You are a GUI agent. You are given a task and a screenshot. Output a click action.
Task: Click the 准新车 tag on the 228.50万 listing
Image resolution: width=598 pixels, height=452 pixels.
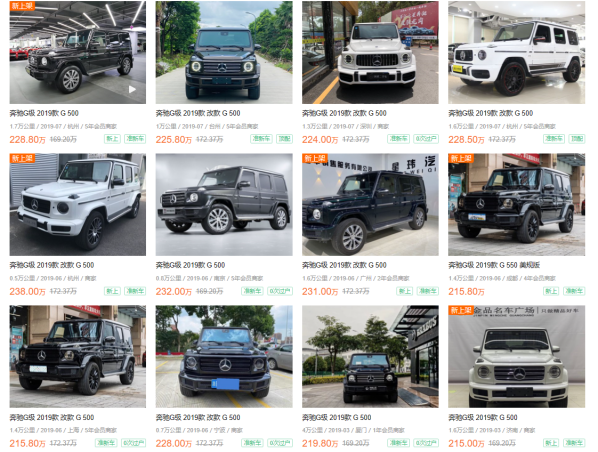point(554,139)
